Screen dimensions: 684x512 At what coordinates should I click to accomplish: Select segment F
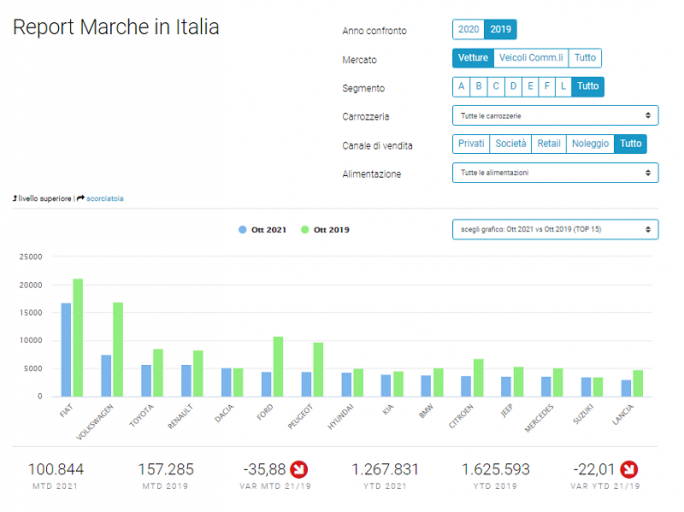pyautogui.click(x=547, y=86)
